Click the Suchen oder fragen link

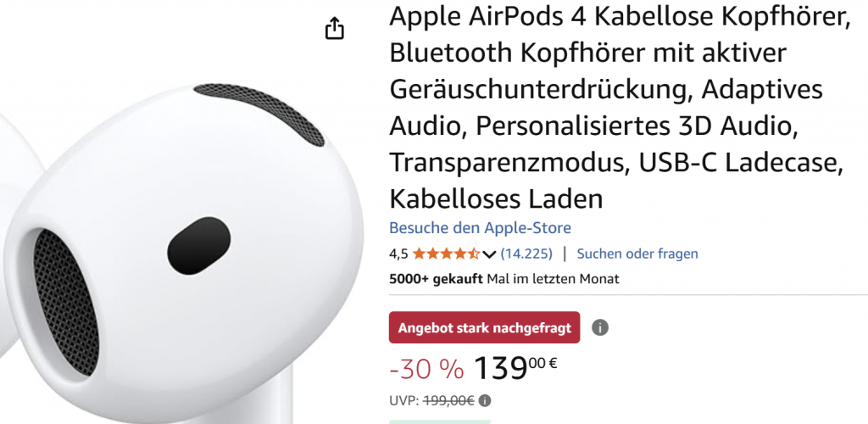coord(637,254)
